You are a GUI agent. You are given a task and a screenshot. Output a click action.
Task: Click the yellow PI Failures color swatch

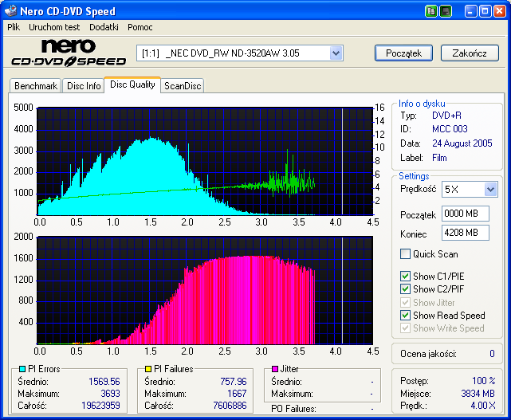[x=148, y=369]
